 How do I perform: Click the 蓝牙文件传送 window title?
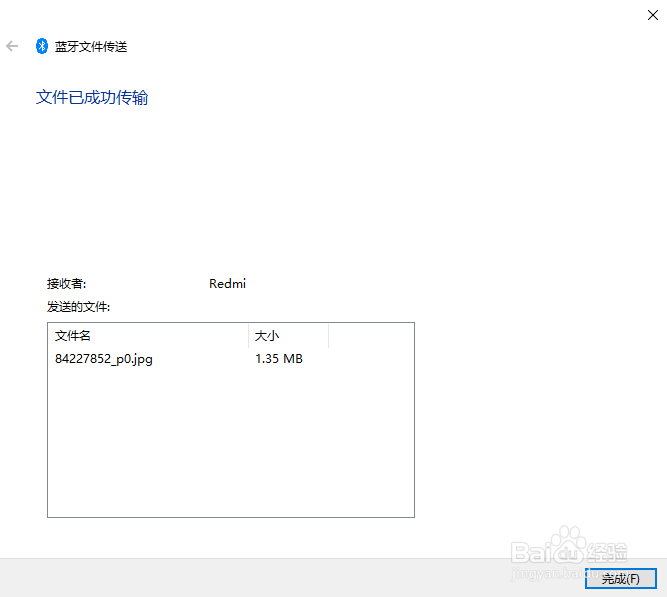[91, 46]
